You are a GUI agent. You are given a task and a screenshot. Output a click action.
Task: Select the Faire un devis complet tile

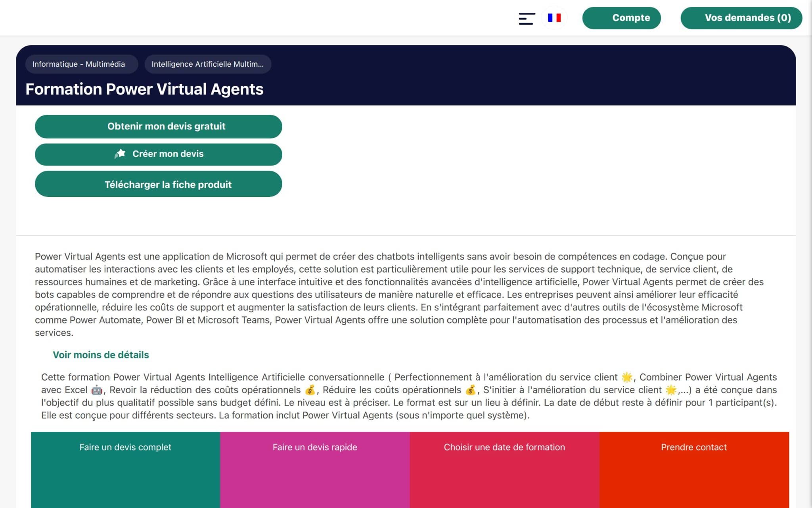point(125,470)
